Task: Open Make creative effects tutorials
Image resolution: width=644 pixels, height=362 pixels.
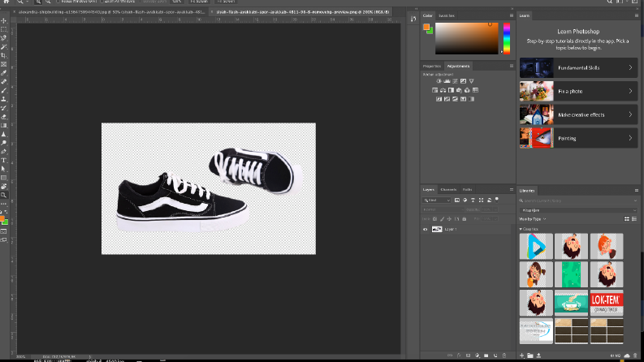Action: pyautogui.click(x=578, y=115)
